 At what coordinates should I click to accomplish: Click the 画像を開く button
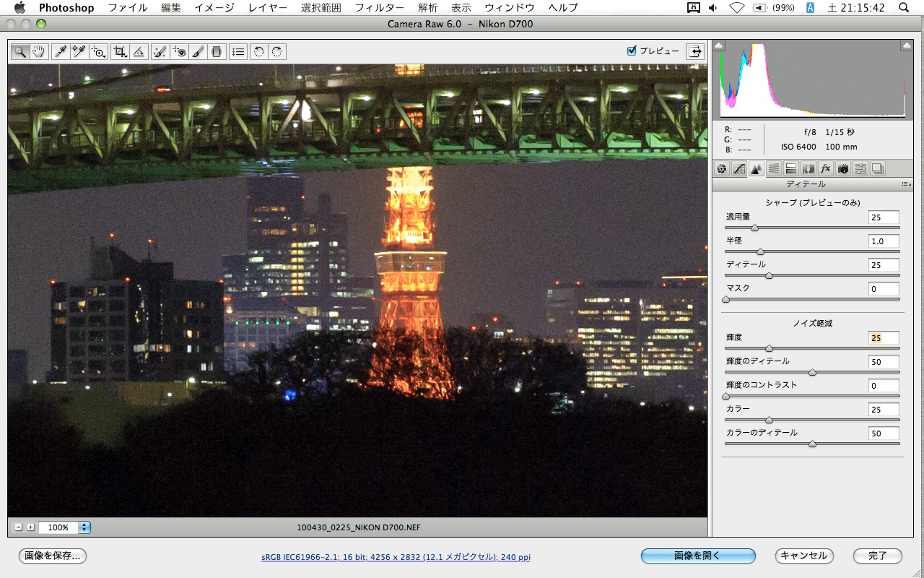[697, 556]
